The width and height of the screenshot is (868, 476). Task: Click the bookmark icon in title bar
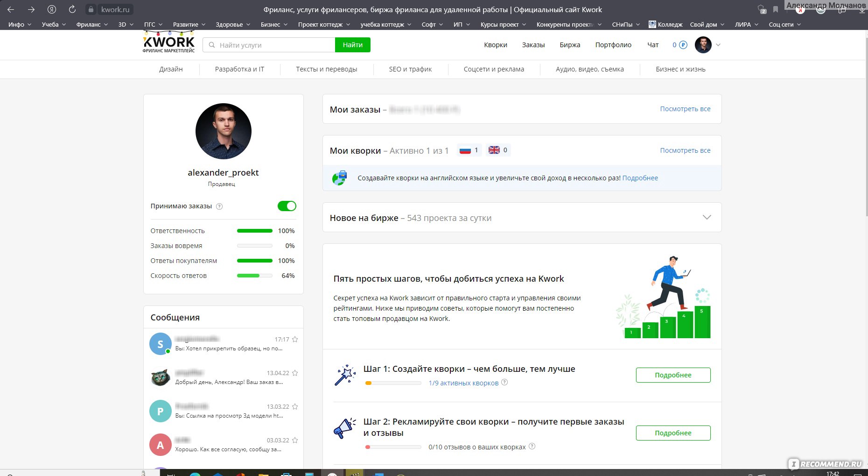click(776, 9)
